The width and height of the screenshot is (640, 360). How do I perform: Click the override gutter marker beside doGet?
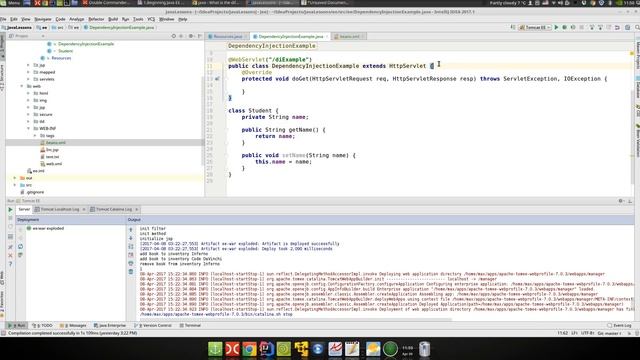pyautogui.click(x=217, y=78)
